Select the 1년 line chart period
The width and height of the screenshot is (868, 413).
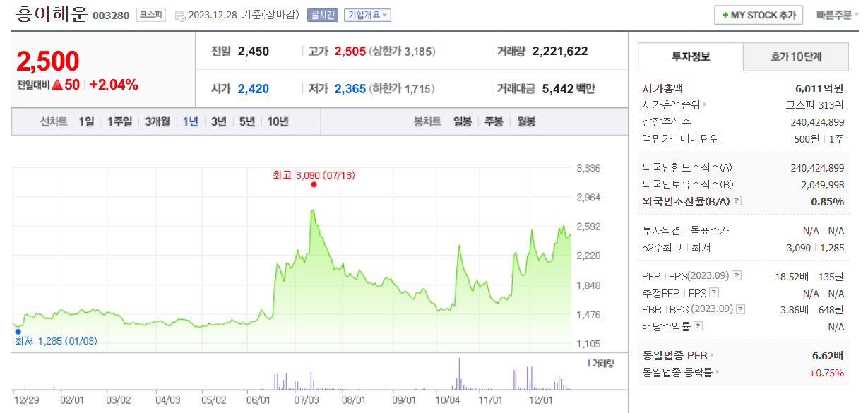click(191, 121)
